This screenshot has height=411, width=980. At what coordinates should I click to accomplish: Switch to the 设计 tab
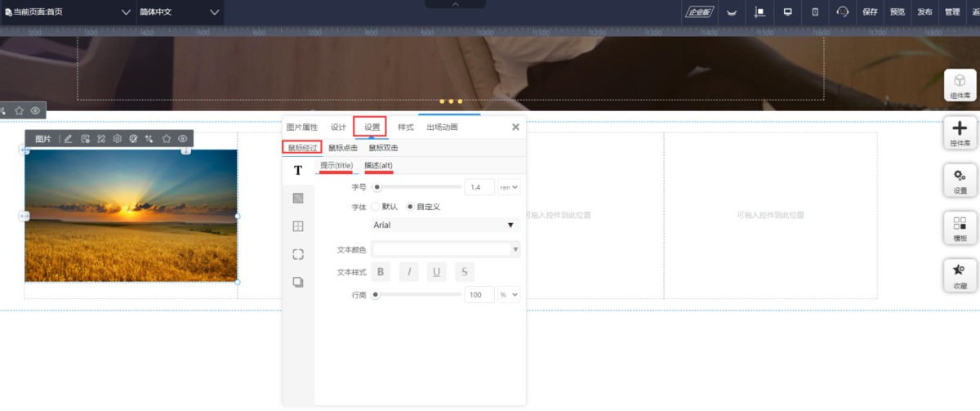click(338, 127)
